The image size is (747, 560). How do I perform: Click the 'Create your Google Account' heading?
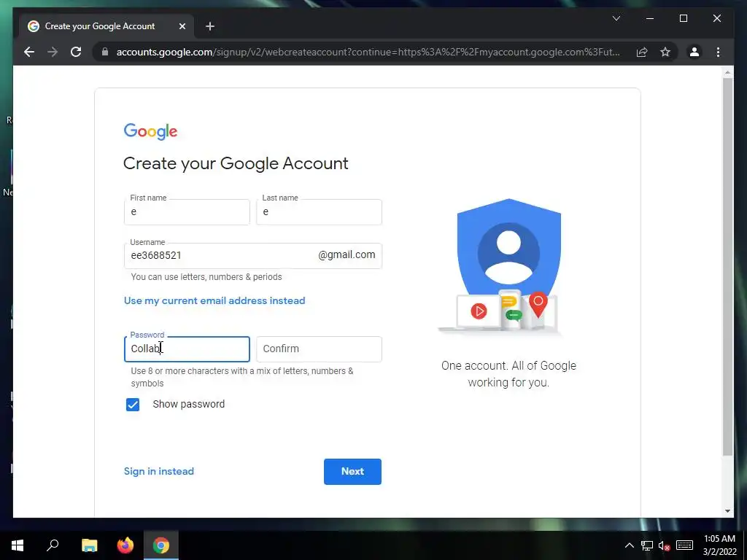click(236, 163)
